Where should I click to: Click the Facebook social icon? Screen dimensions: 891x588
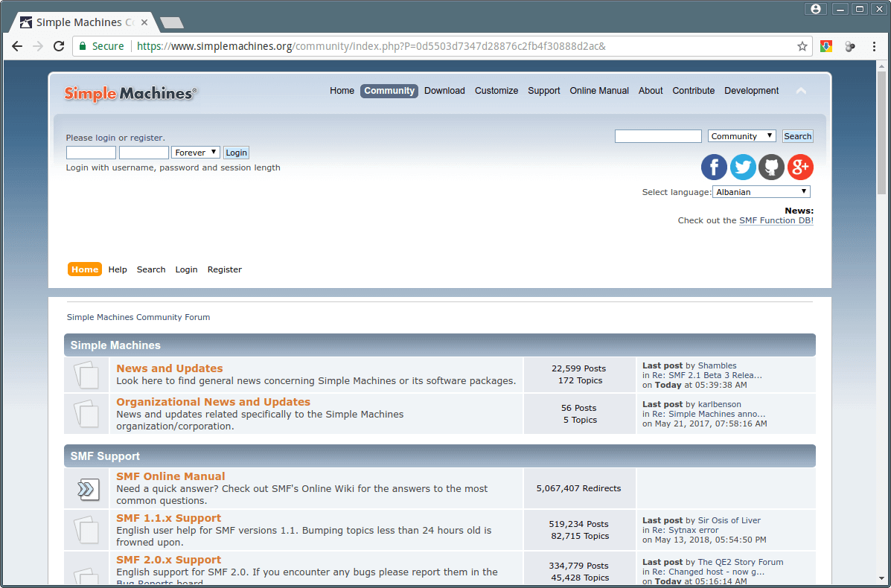point(714,167)
